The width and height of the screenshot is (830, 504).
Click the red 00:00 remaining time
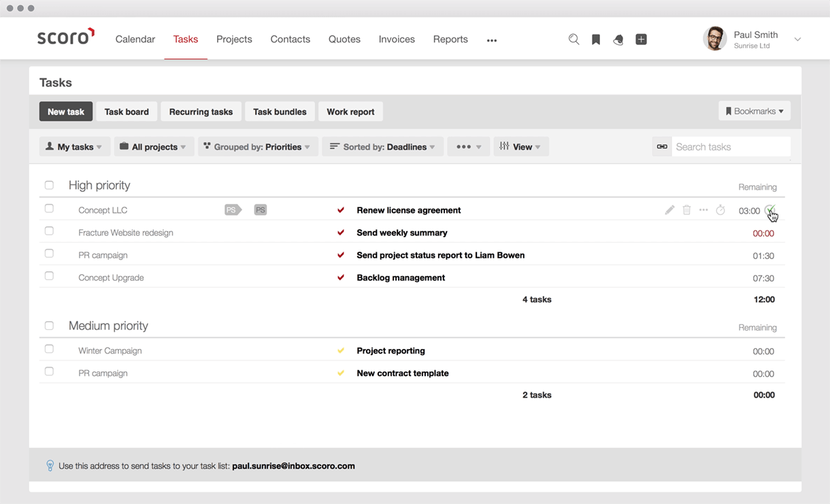pyautogui.click(x=763, y=233)
